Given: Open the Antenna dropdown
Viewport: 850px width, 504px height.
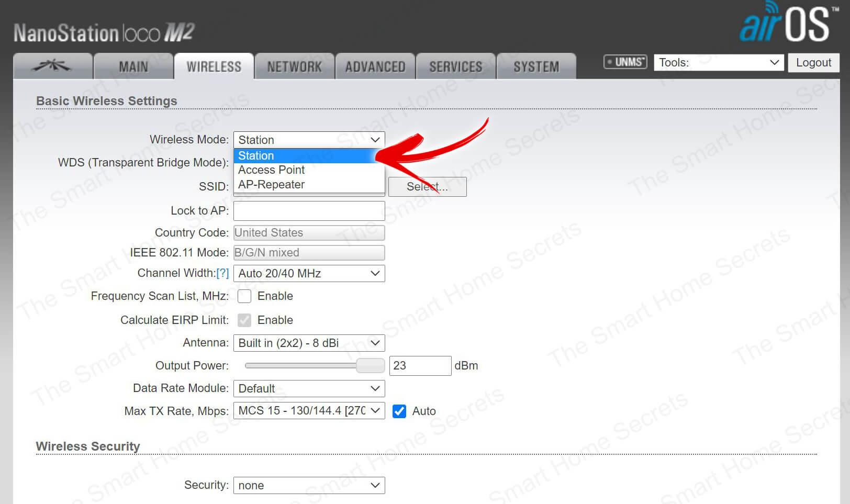Looking at the screenshot, I should point(309,343).
